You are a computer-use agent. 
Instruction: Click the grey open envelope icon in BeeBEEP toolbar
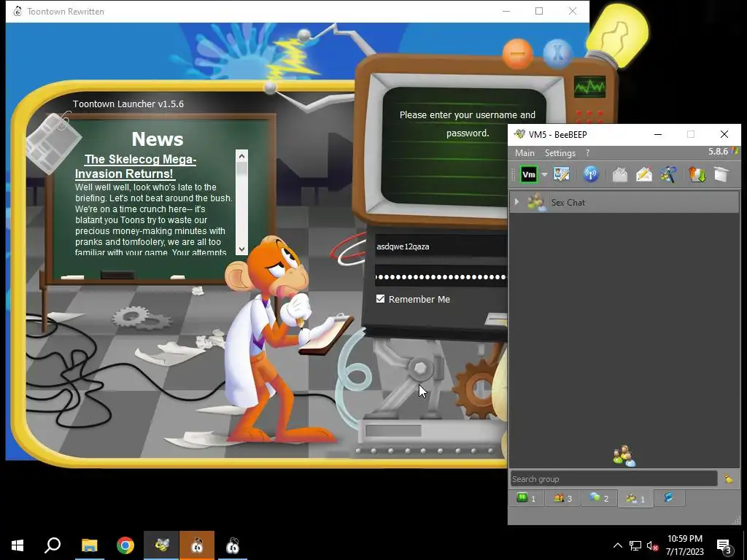[620, 174]
